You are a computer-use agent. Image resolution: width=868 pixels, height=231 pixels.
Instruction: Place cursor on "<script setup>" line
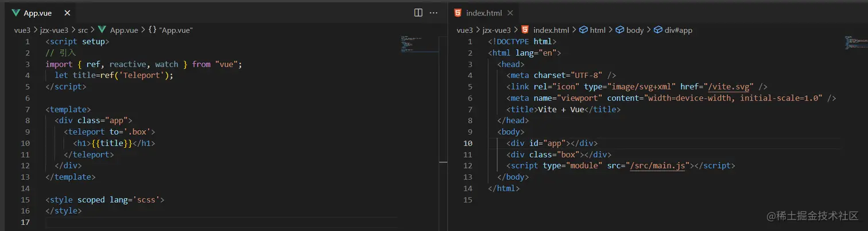point(77,41)
